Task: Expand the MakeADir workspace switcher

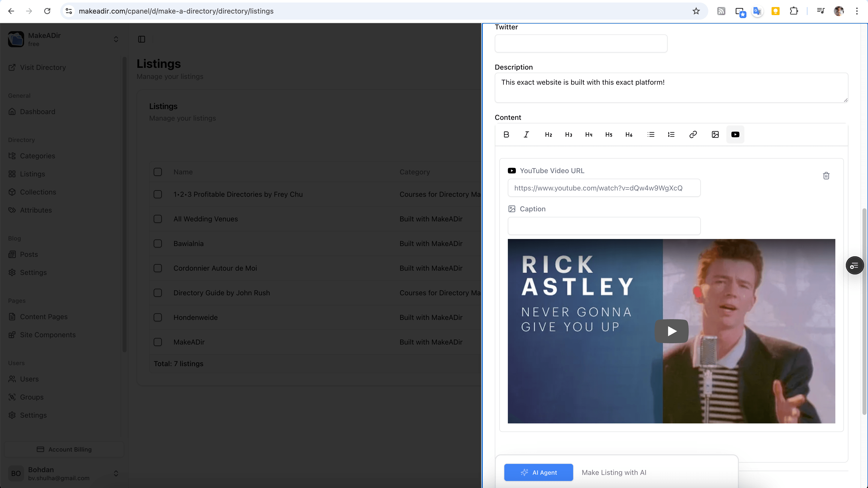Action: pyautogui.click(x=116, y=39)
